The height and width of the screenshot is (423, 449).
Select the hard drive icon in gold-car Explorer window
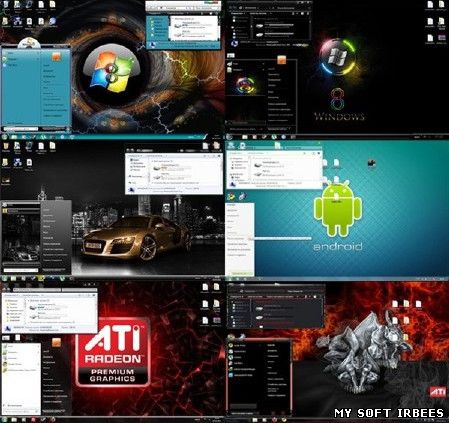coord(158,168)
